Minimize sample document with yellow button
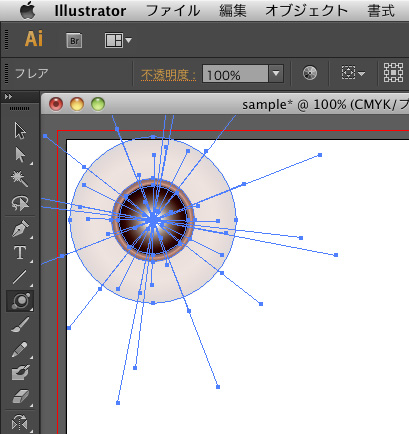 [x=77, y=104]
